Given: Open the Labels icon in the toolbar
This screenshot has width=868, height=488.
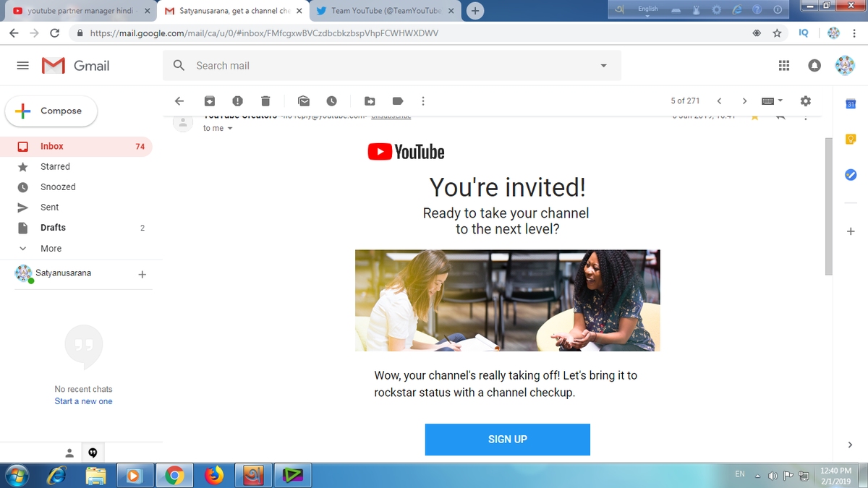Looking at the screenshot, I should (x=397, y=100).
